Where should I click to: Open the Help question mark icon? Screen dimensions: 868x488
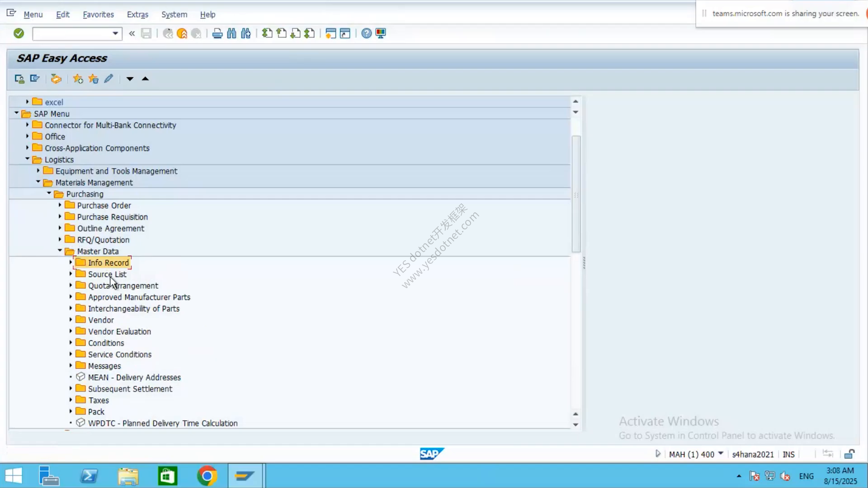367,33
